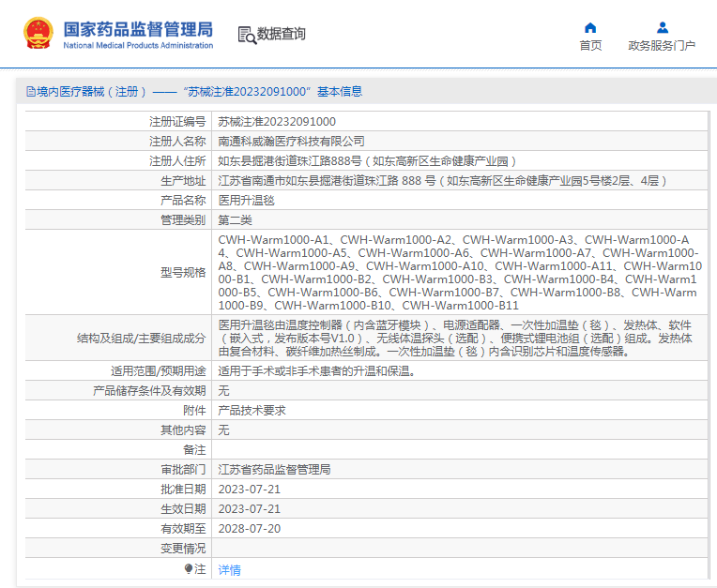Screen dimensions: 717x588
Task: Open the 详情 details link
Action: (x=230, y=569)
